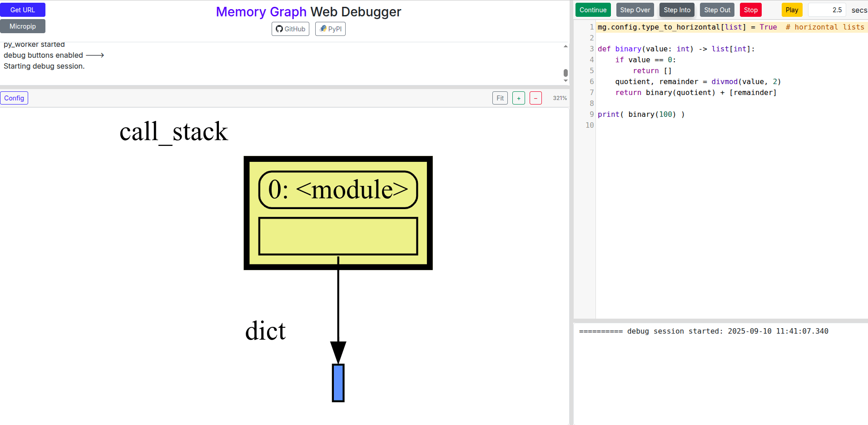Click the 'def binary' definition line
The width and height of the screenshot is (868, 425).
pyautogui.click(x=676, y=49)
